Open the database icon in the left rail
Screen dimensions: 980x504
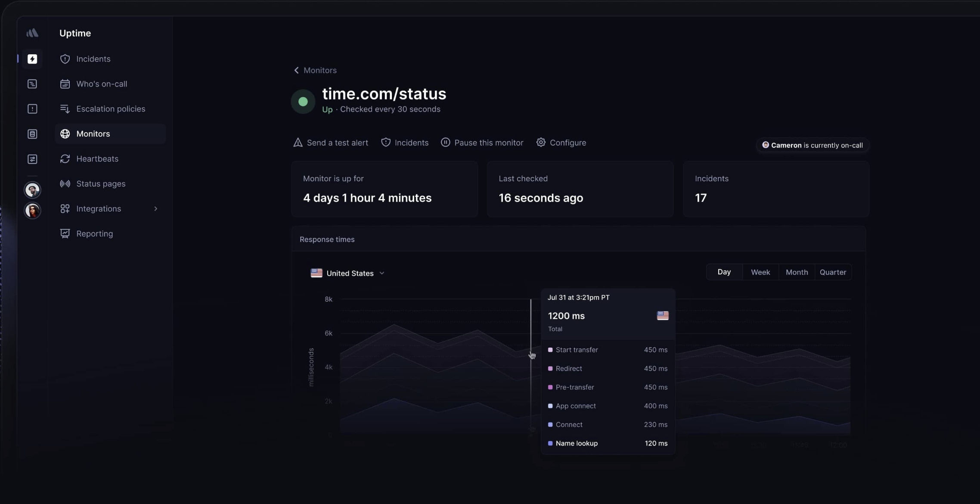tap(32, 134)
